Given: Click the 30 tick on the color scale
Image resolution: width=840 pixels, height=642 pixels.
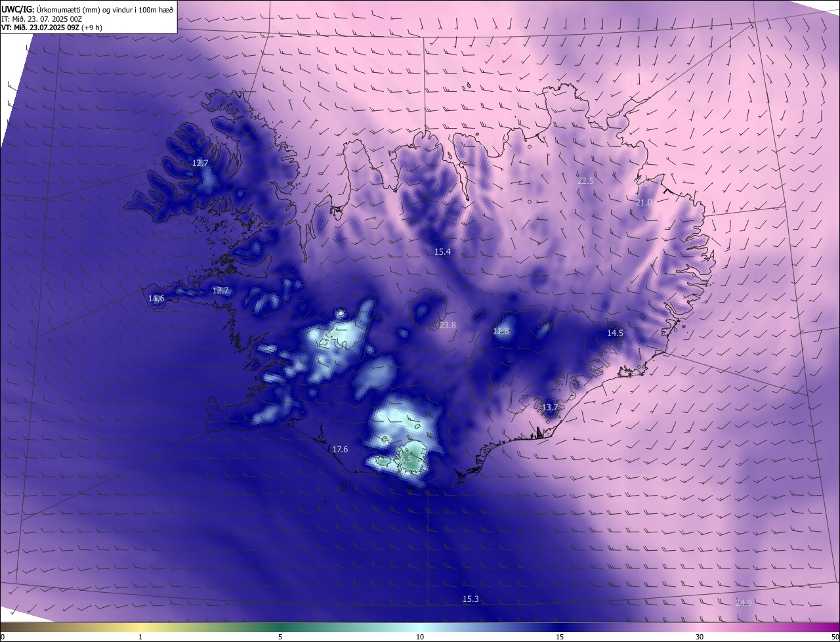Looking at the screenshot, I should [x=700, y=637].
